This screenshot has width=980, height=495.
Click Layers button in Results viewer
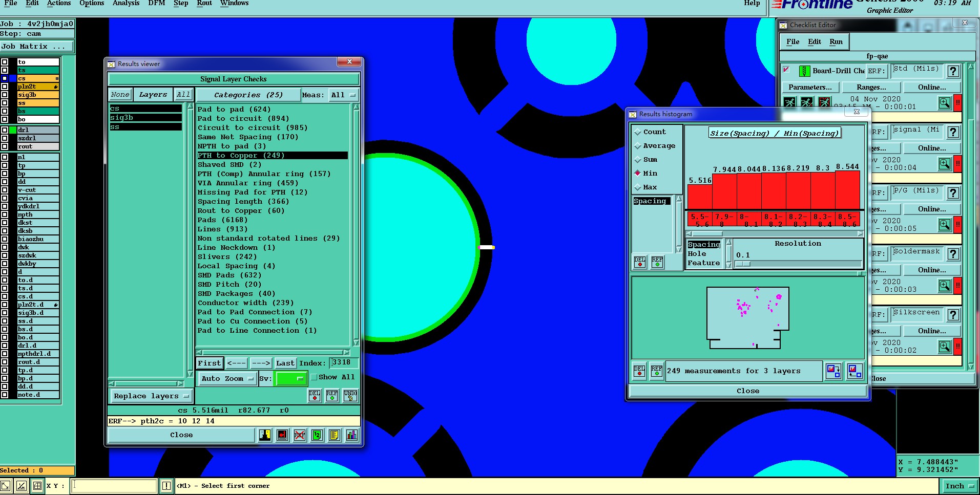tap(153, 95)
